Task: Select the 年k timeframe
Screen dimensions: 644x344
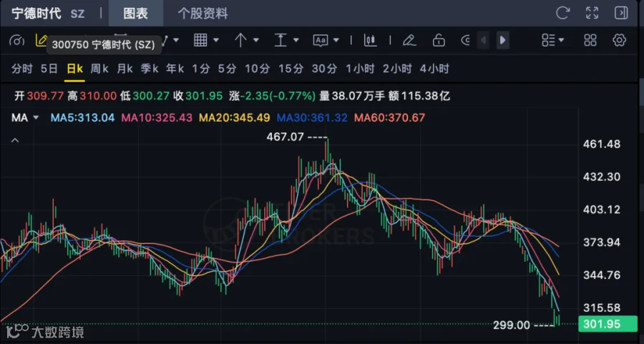Action: (x=175, y=69)
